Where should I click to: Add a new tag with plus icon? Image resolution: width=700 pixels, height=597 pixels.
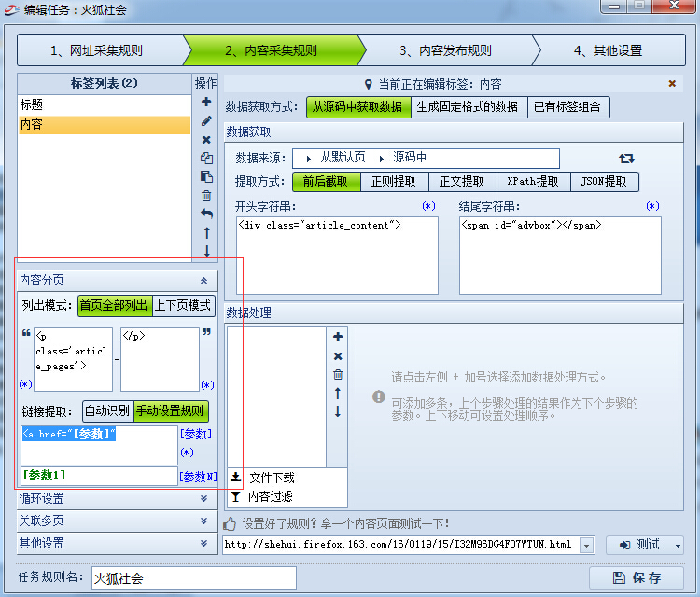pyautogui.click(x=206, y=102)
